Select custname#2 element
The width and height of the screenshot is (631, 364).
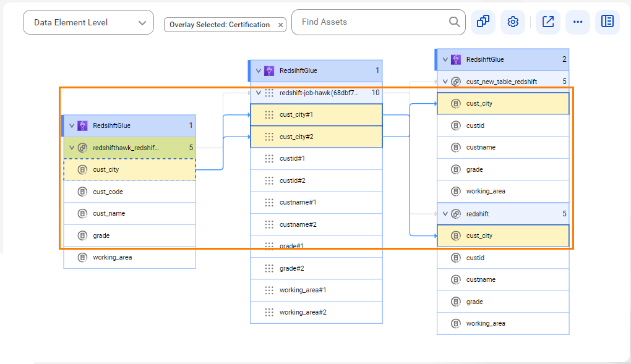tap(316, 224)
